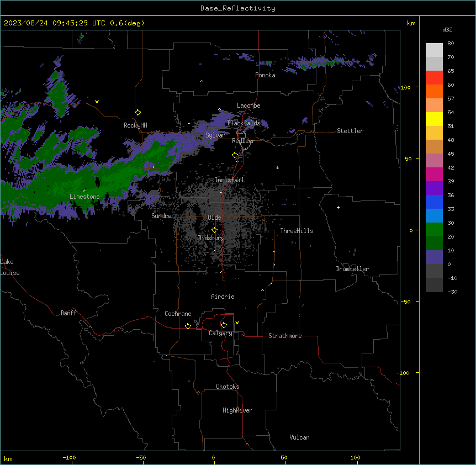Screen dimensions: 476x465
Task: Click the yellow v marker northwest of RockyMH
Action: coord(97,102)
